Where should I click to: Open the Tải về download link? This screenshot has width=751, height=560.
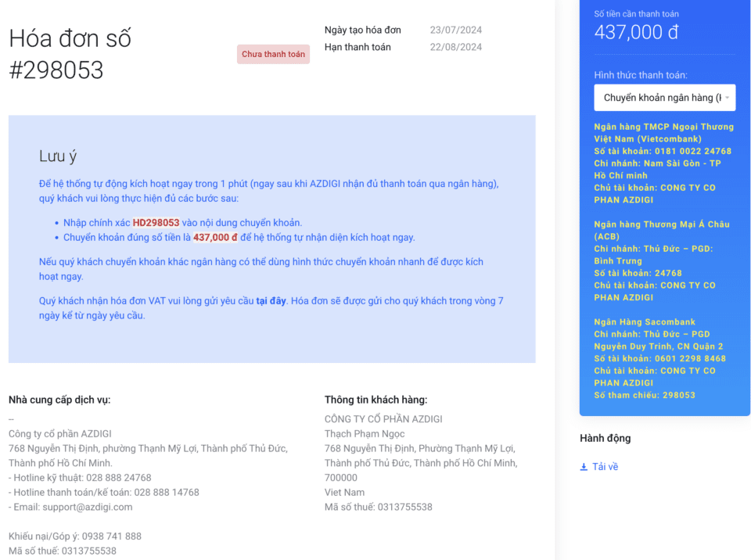605,467
